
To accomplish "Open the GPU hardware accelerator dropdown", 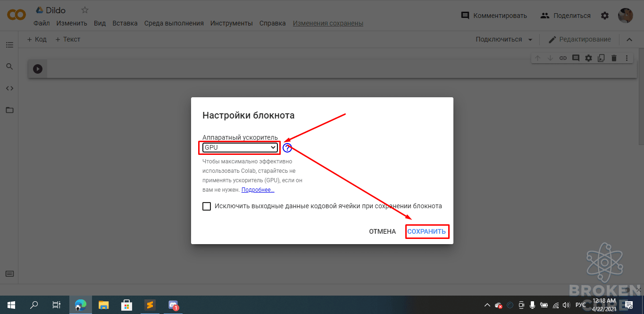I will (240, 148).
